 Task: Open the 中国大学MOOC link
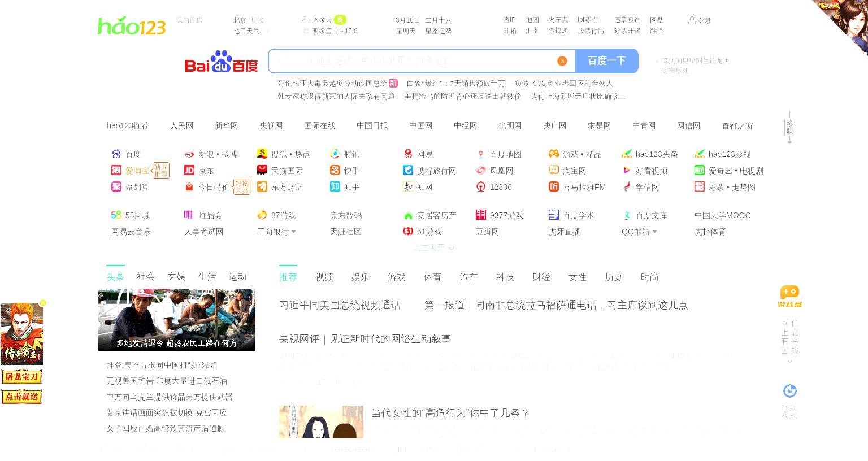pos(723,215)
